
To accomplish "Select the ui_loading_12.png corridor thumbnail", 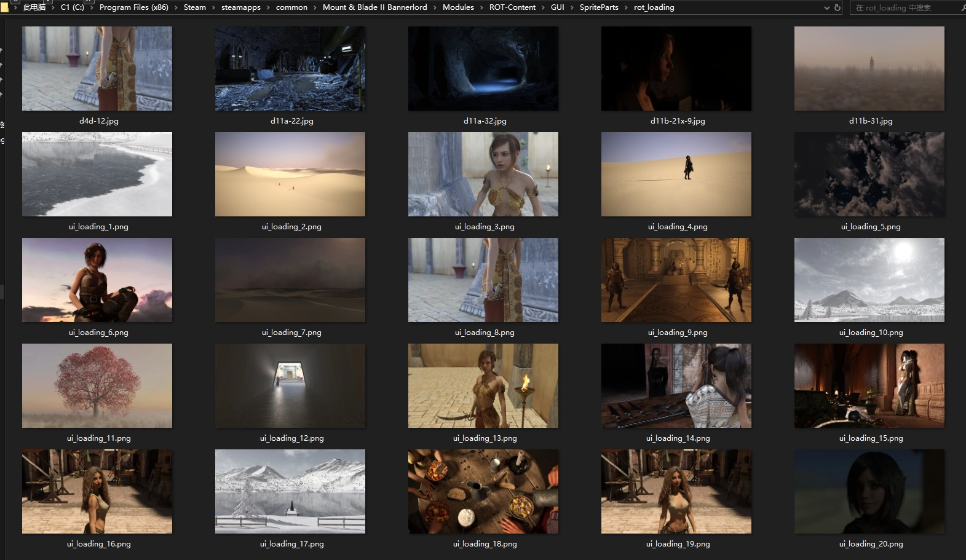I will (290, 385).
